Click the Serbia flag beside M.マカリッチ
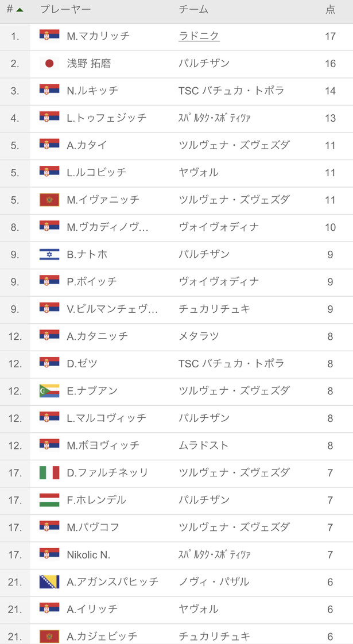Viewport: 353px width, 644px height. pyautogui.click(x=49, y=36)
